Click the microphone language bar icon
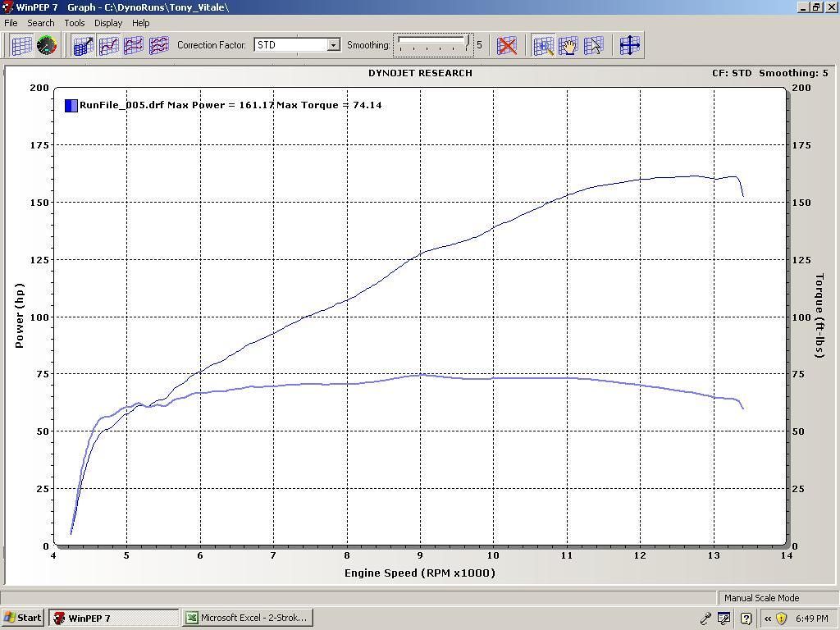This screenshot has width=840, height=630. click(x=705, y=619)
